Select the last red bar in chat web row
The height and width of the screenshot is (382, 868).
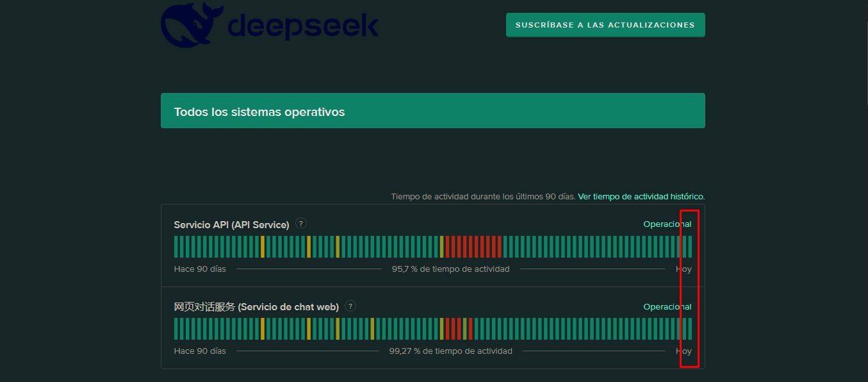(471, 329)
